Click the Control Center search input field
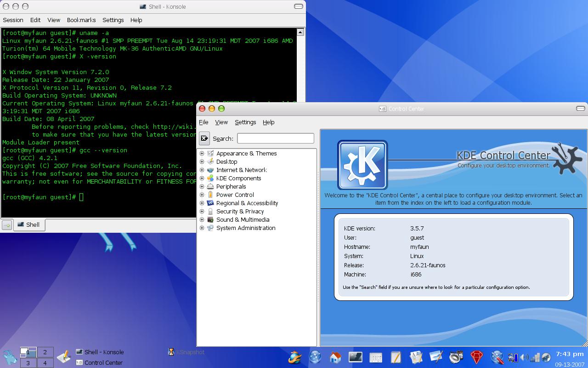The image size is (588, 368). (x=276, y=138)
